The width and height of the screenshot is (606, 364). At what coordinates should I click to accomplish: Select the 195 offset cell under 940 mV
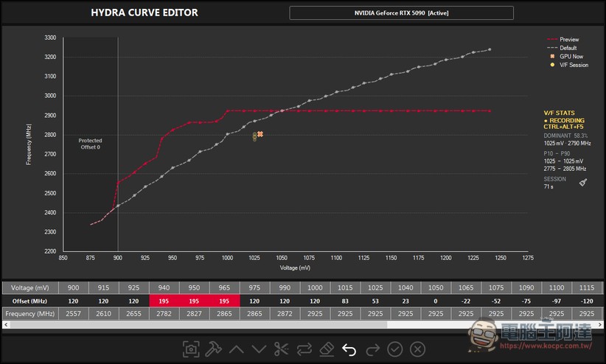tap(164, 301)
